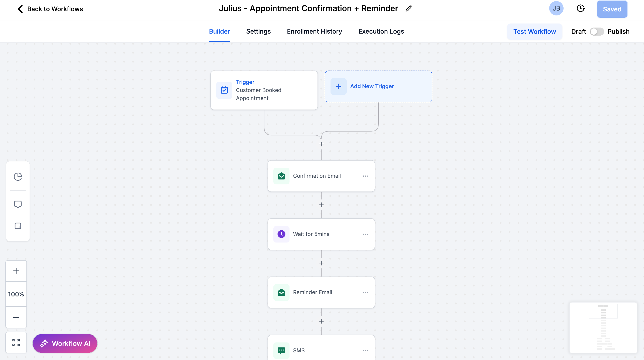Add a sticky note from sidebar
644x360 pixels.
tap(18, 226)
